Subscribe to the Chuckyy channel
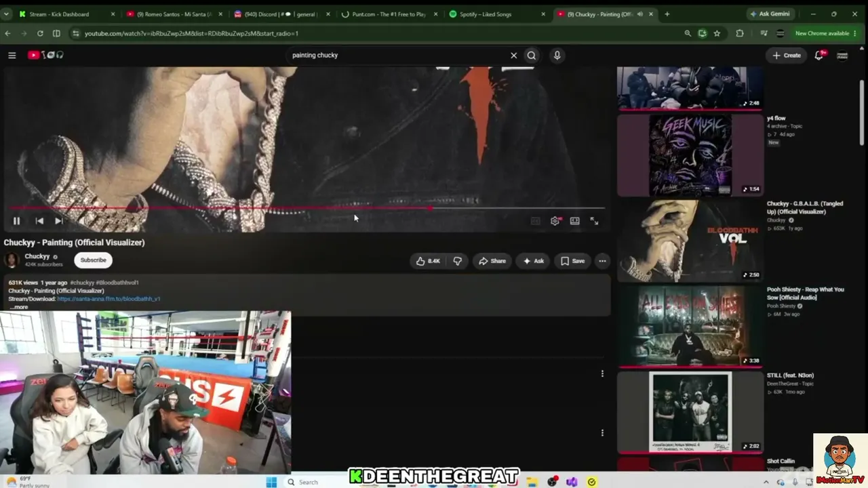This screenshot has height=488, width=868. click(x=93, y=260)
